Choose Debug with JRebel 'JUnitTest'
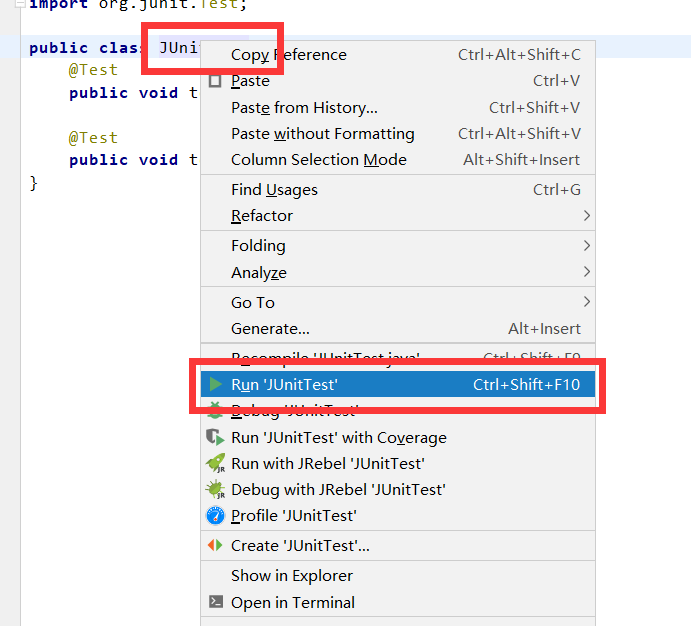Screen dimensions: 691x626 click(398, 489)
